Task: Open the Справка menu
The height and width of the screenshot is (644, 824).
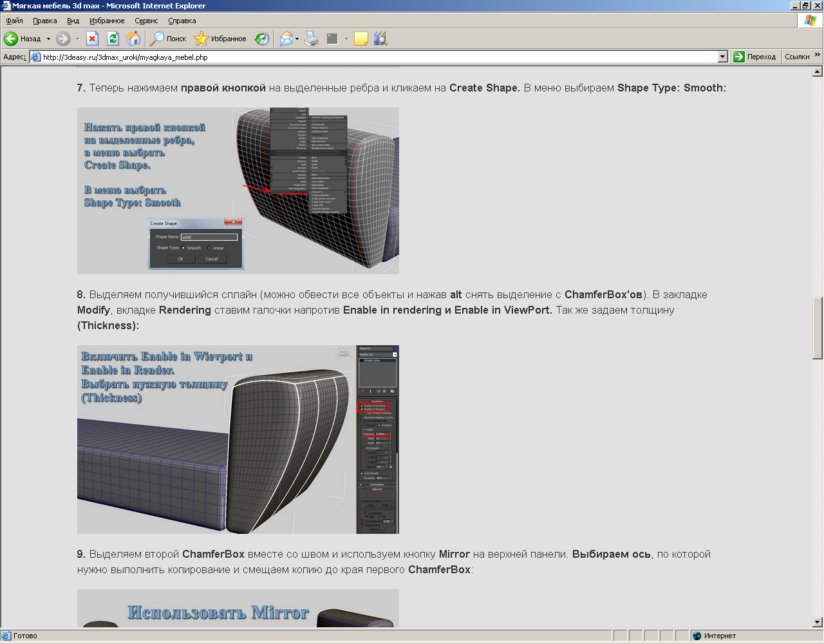Action: (x=182, y=21)
